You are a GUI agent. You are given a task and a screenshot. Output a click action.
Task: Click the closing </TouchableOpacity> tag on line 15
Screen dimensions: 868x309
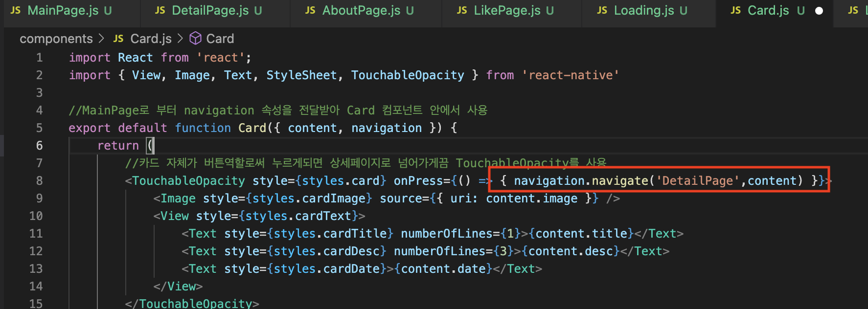(x=192, y=303)
